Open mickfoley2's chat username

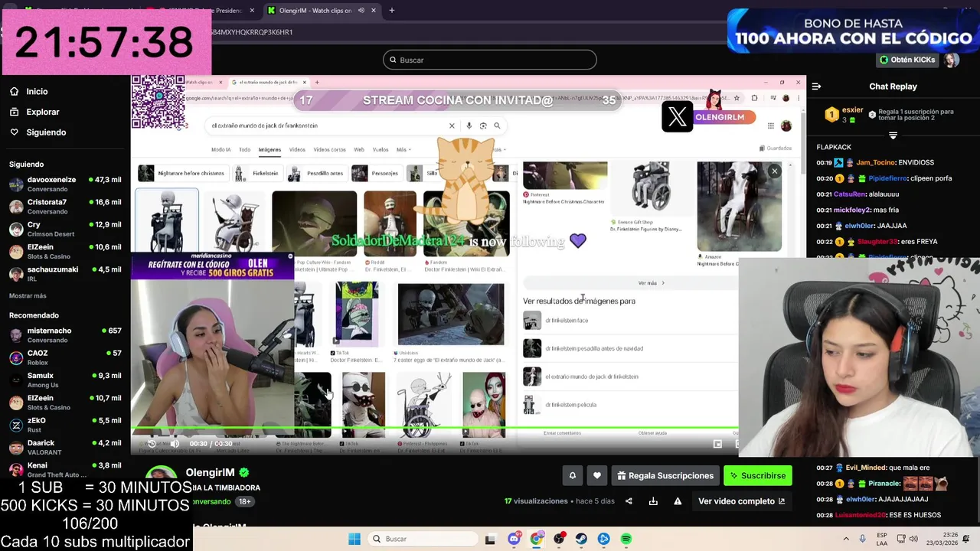pos(853,210)
